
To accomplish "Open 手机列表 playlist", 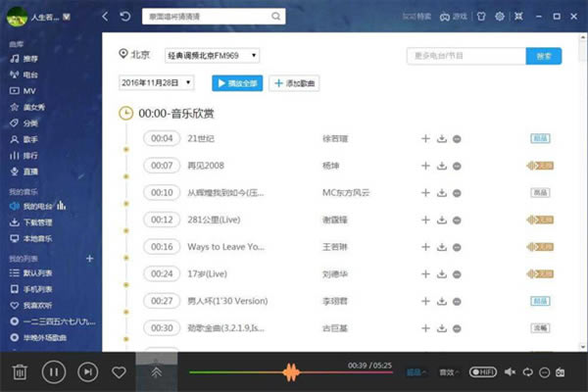I will 30,289.
